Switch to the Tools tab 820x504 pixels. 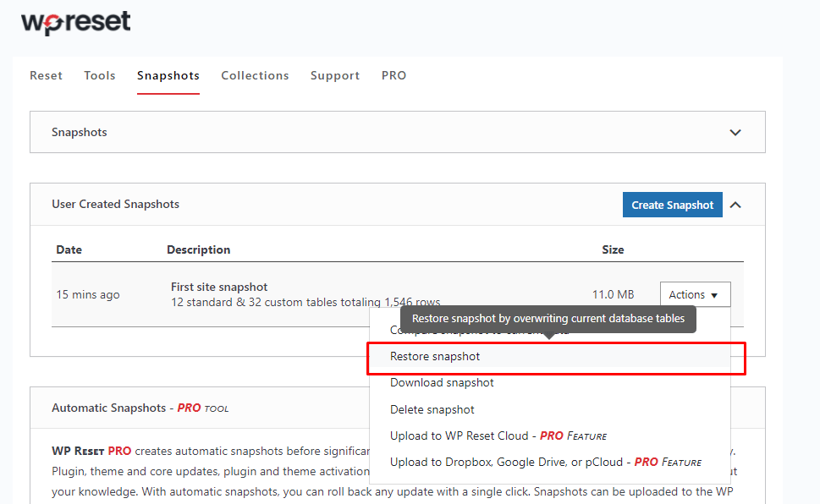tap(99, 75)
